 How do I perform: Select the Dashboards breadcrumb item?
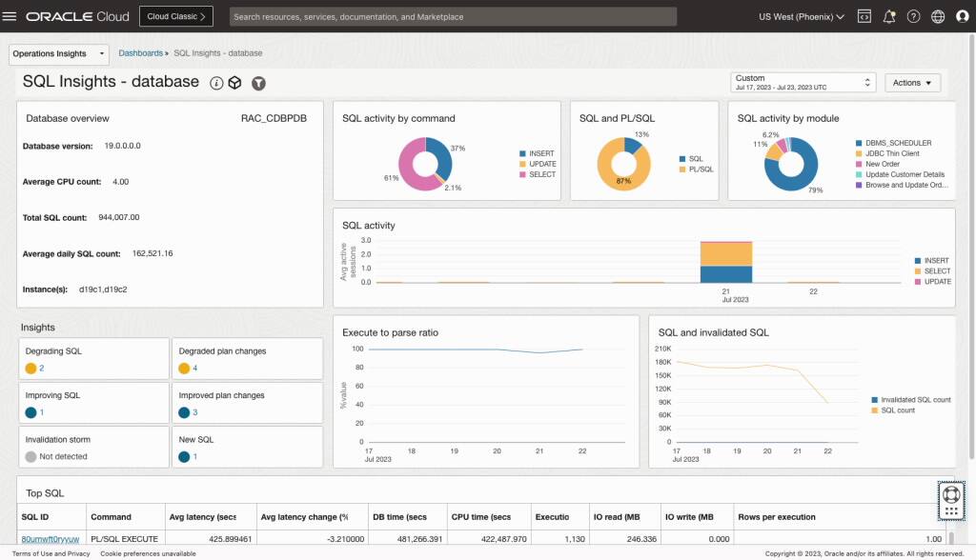[x=140, y=53]
